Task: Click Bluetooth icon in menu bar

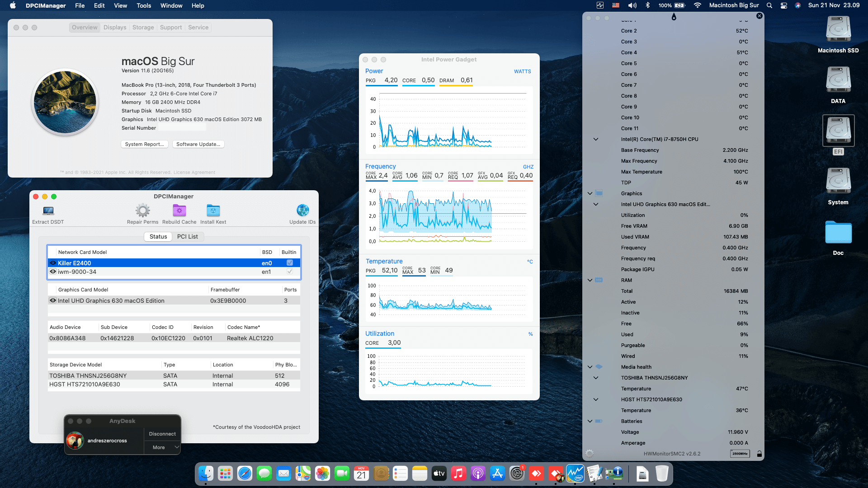Action: pyautogui.click(x=647, y=5)
